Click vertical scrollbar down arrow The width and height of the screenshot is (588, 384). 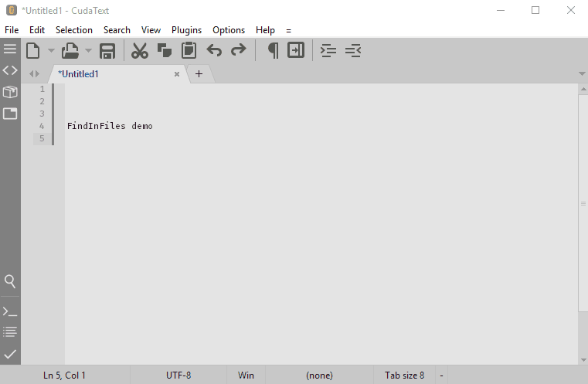(583, 359)
